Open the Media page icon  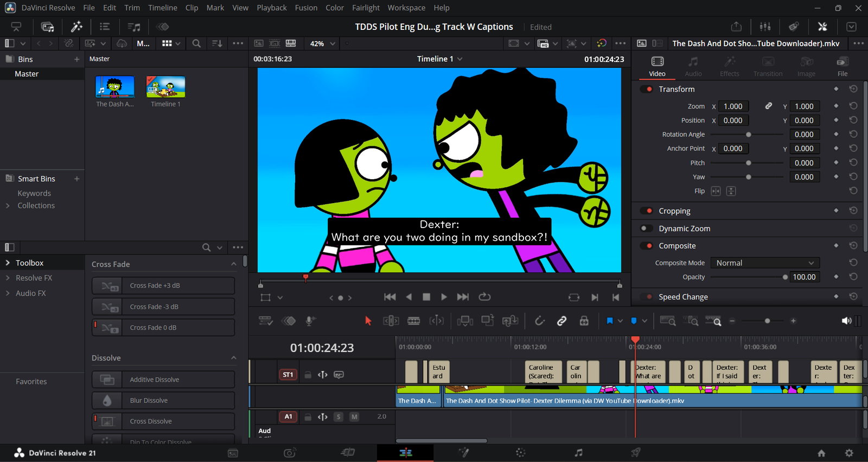click(233, 453)
